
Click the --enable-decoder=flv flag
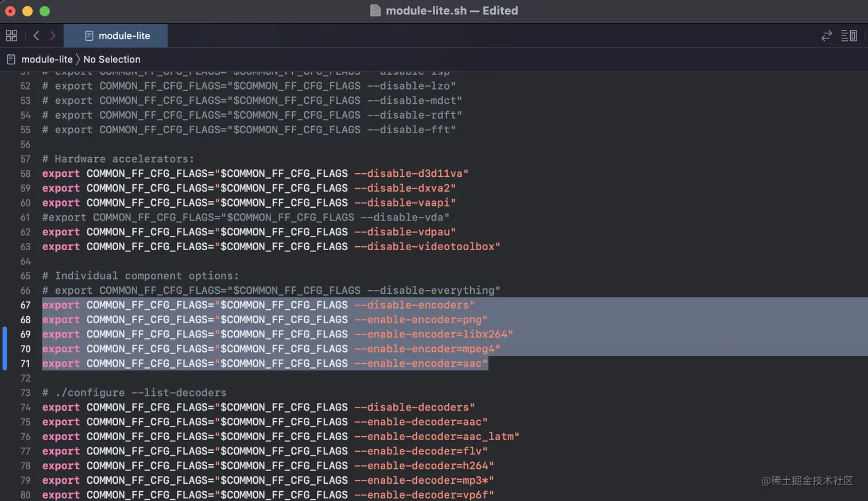[x=418, y=451]
